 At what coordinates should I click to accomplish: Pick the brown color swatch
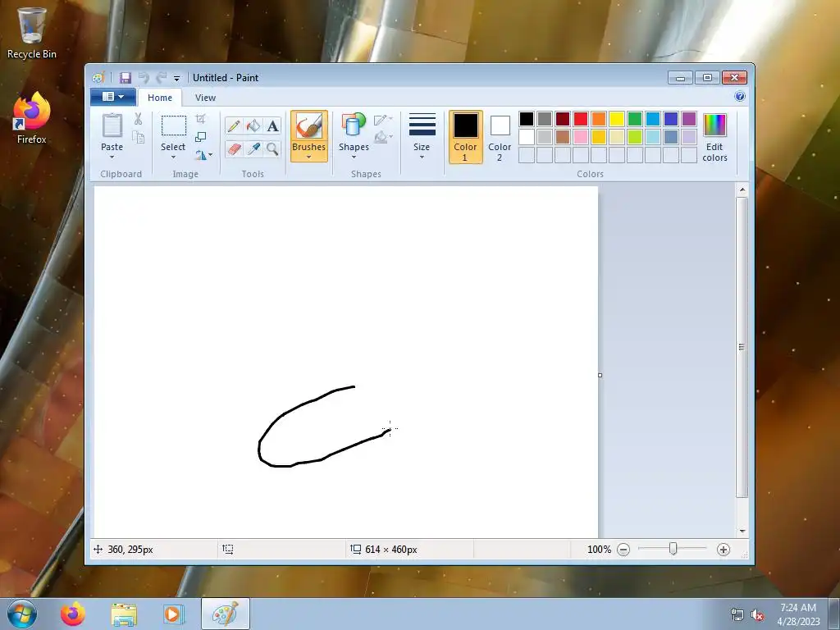[x=563, y=137]
